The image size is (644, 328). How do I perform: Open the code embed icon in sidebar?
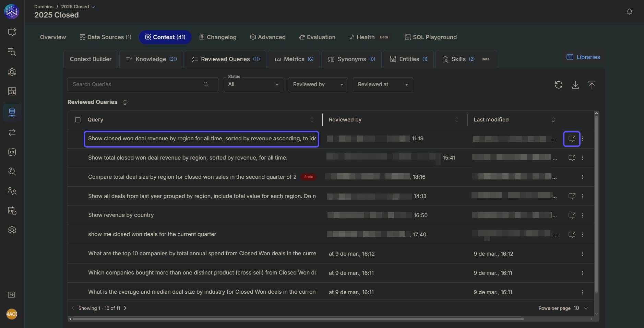(x=12, y=152)
